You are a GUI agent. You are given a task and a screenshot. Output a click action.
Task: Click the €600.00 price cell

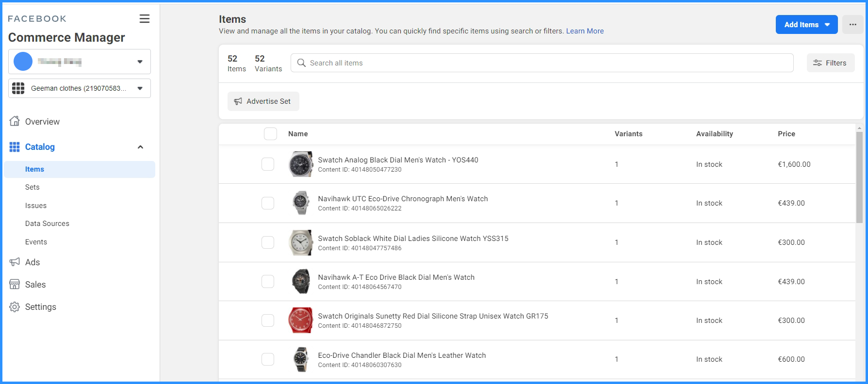791,359
